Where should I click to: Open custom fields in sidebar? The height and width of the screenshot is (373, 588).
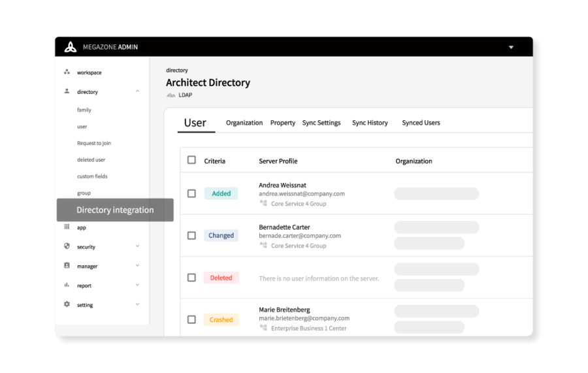pyautogui.click(x=92, y=176)
